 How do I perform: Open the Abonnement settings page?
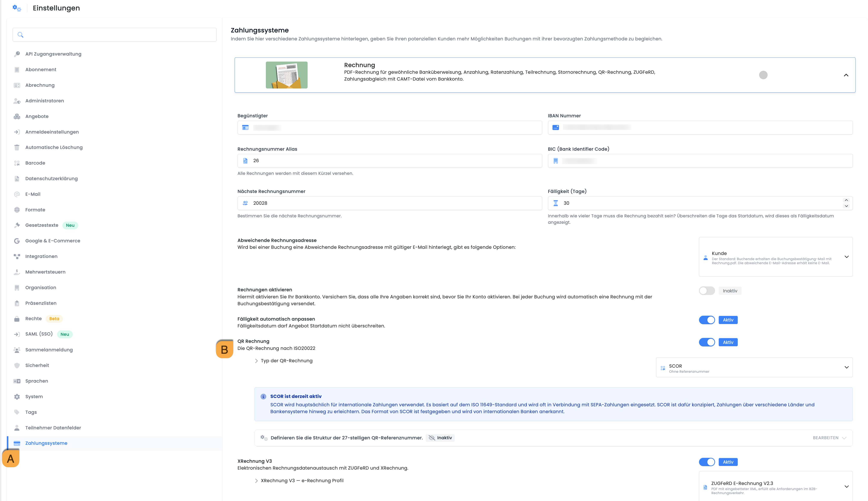pos(41,69)
